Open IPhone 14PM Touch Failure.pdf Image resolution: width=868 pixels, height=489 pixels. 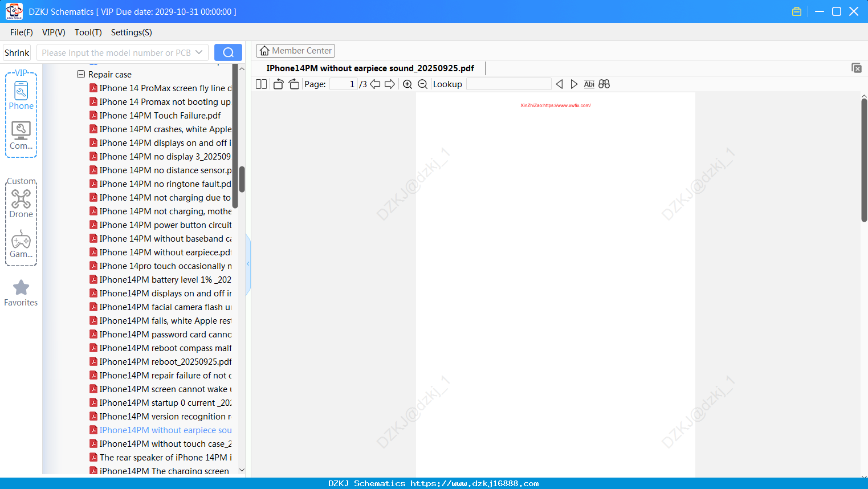click(155, 116)
